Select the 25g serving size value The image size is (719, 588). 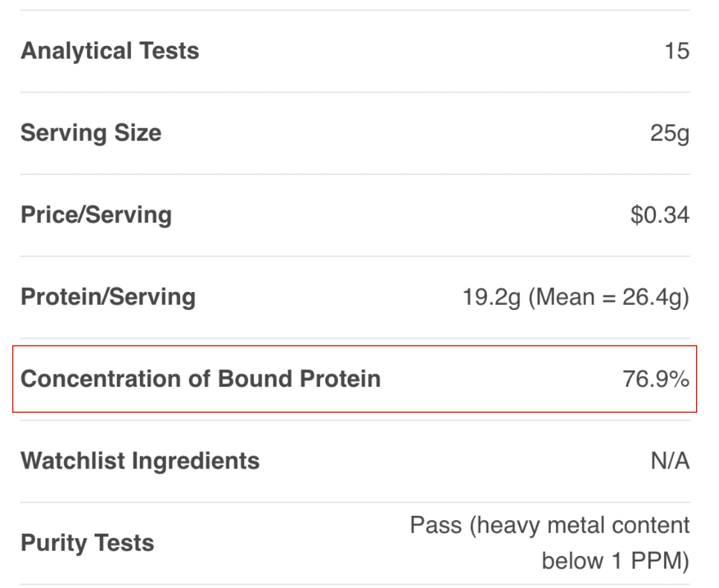(670, 134)
